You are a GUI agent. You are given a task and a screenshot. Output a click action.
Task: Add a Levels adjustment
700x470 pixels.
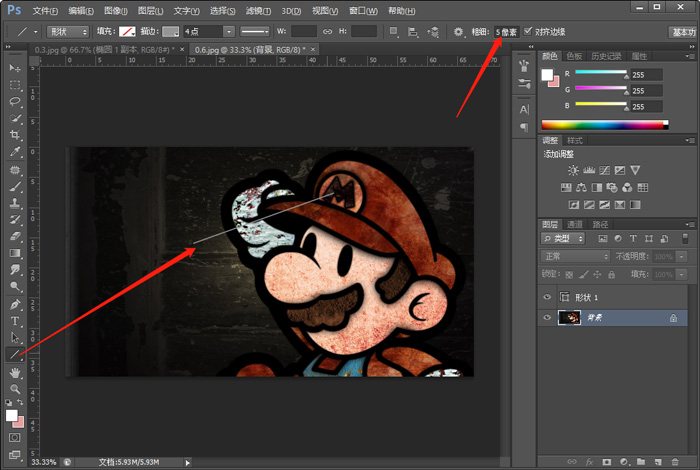pyautogui.click(x=589, y=170)
